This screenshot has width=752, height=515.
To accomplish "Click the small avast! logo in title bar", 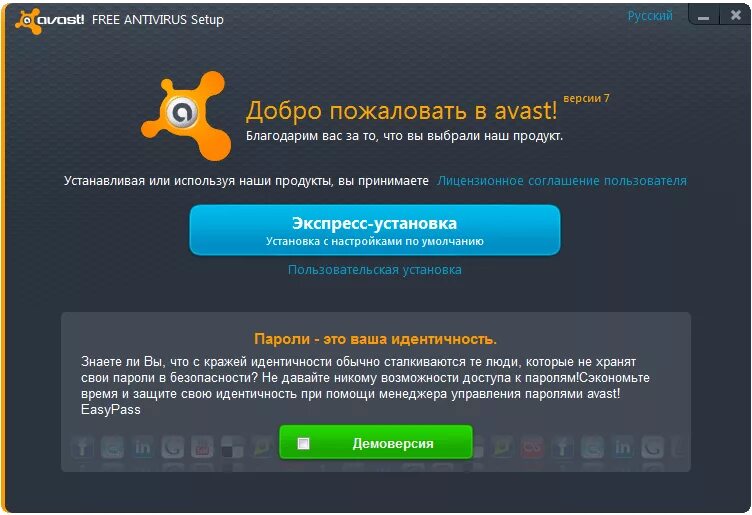I will (50, 20).
